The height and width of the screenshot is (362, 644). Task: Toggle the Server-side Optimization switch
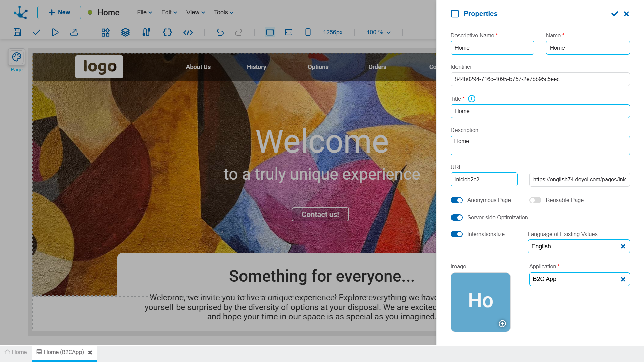(x=457, y=218)
